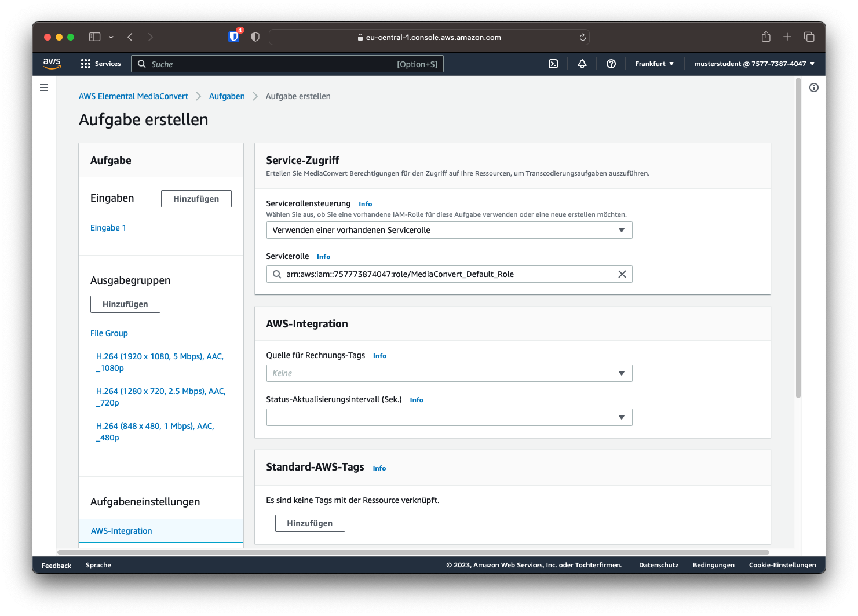
Task: Click the horizontal page scrollbar
Action: click(413, 552)
